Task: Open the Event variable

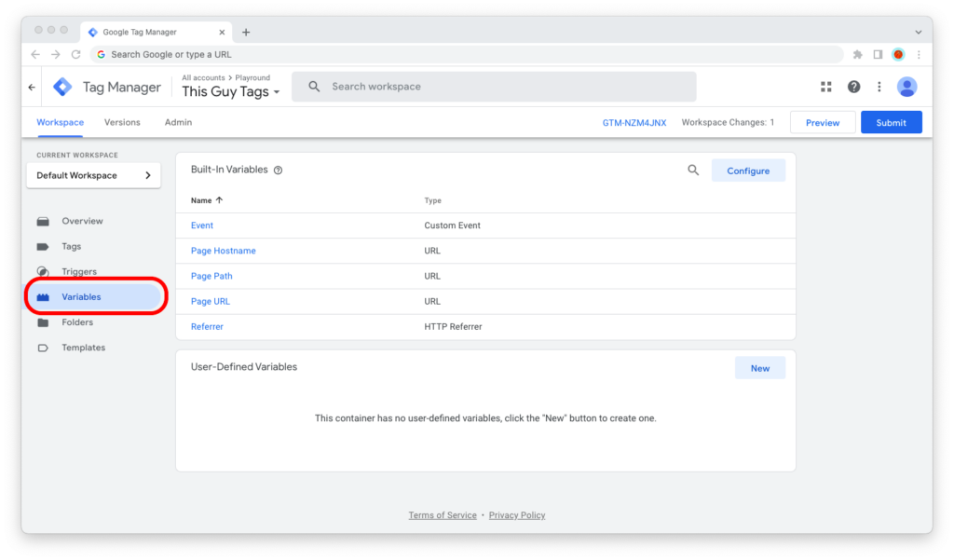Action: [202, 225]
